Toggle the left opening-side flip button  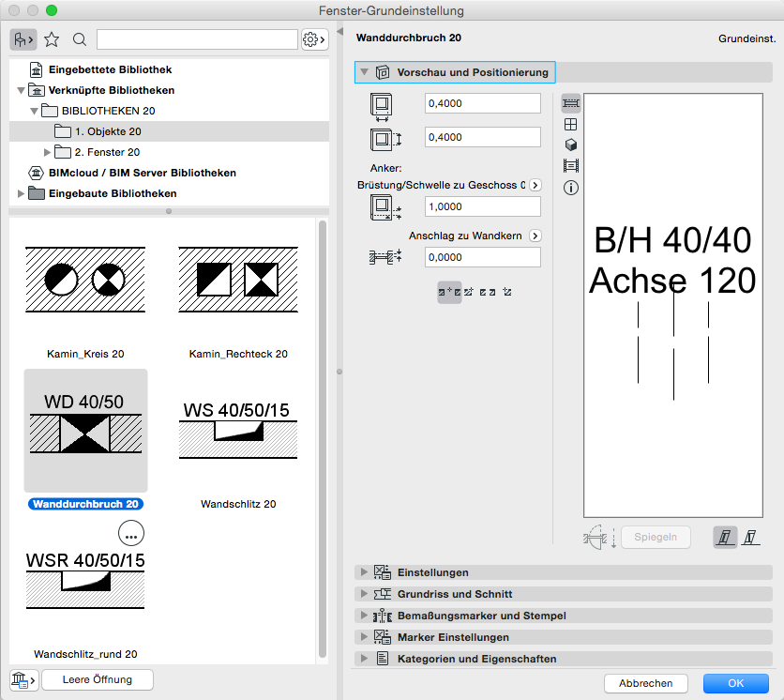[x=724, y=538]
